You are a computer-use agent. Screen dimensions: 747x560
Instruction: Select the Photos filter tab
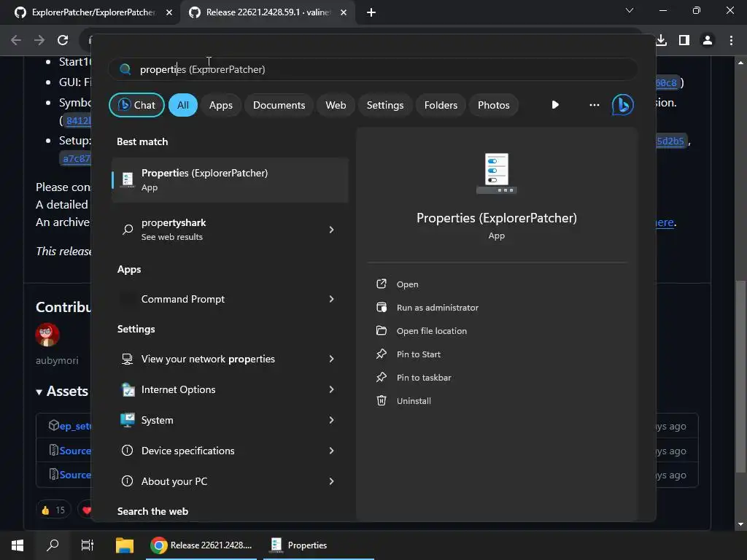click(494, 105)
